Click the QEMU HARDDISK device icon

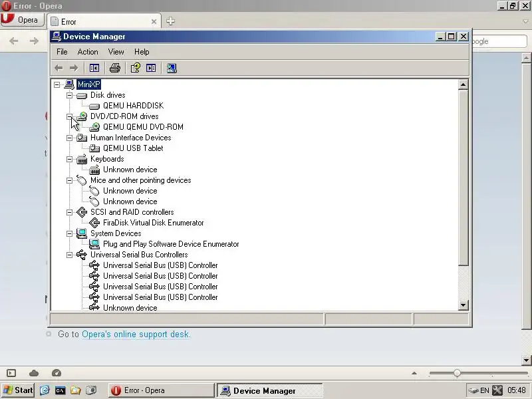pos(94,106)
